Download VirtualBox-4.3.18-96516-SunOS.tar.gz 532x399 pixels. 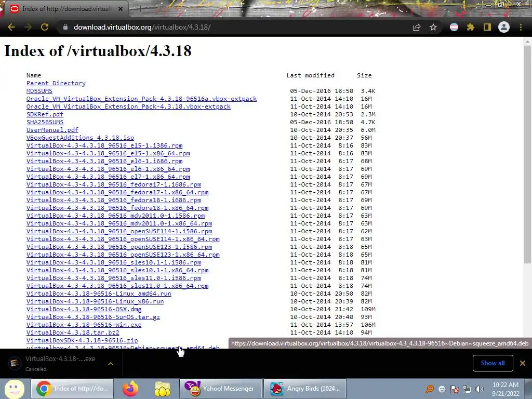tap(94, 317)
